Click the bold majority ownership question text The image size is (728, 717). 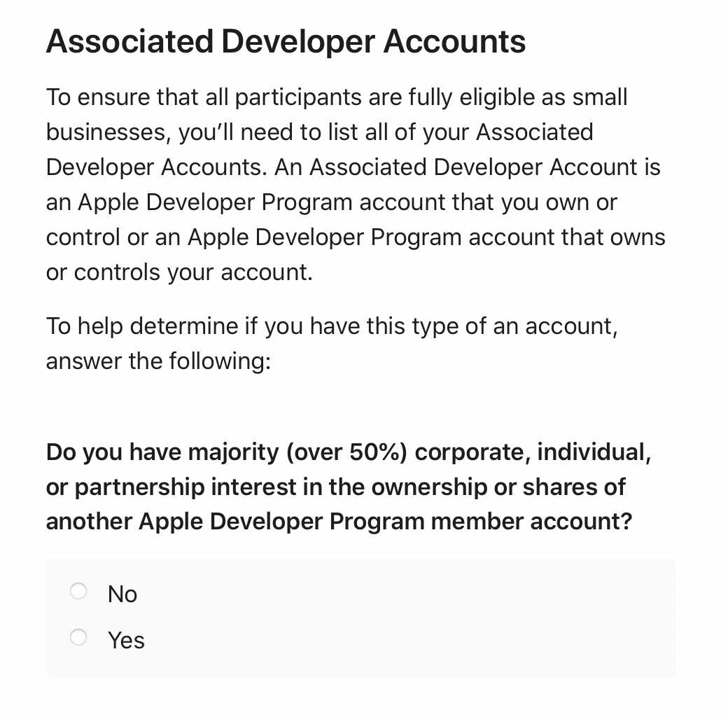348,487
